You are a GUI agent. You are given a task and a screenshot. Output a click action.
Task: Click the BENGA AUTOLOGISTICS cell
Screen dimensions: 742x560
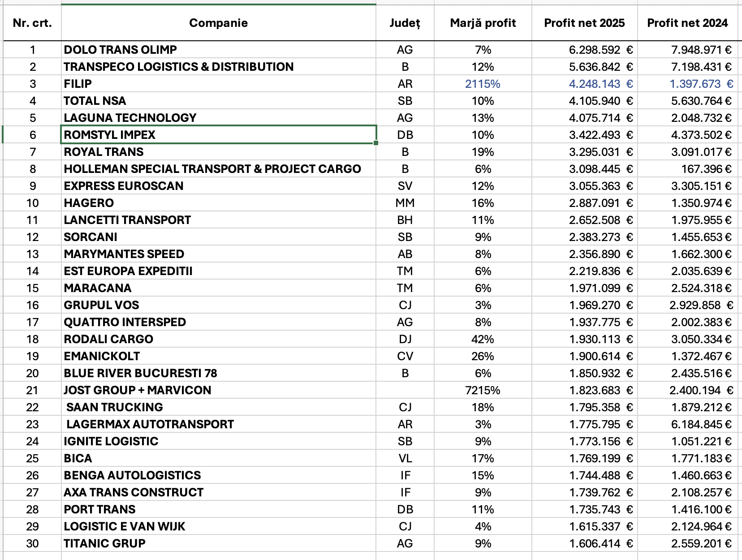click(x=219, y=475)
